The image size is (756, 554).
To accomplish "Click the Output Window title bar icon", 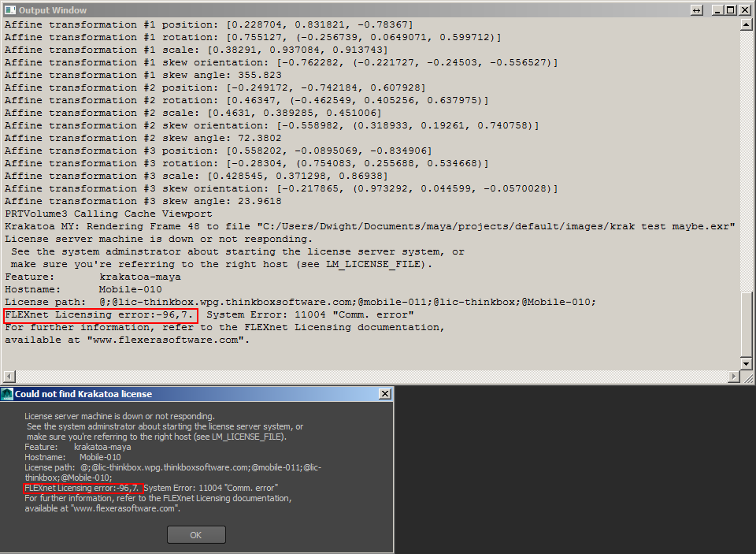I will click(x=9, y=10).
